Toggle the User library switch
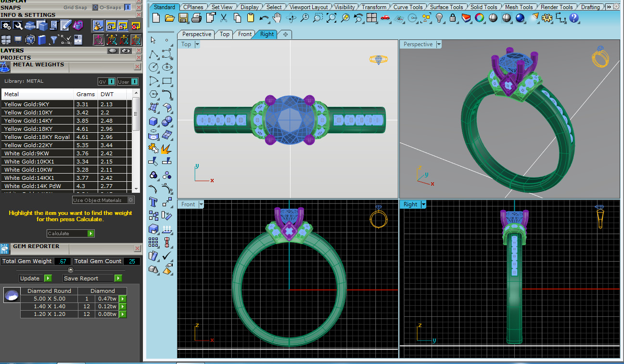624x364 pixels. (x=127, y=82)
